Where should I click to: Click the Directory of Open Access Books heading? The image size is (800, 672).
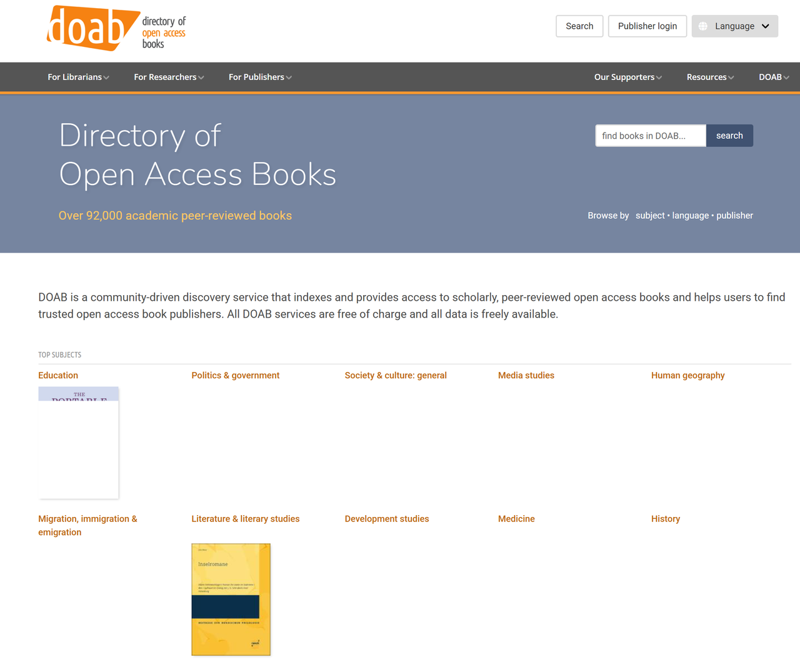tap(197, 154)
